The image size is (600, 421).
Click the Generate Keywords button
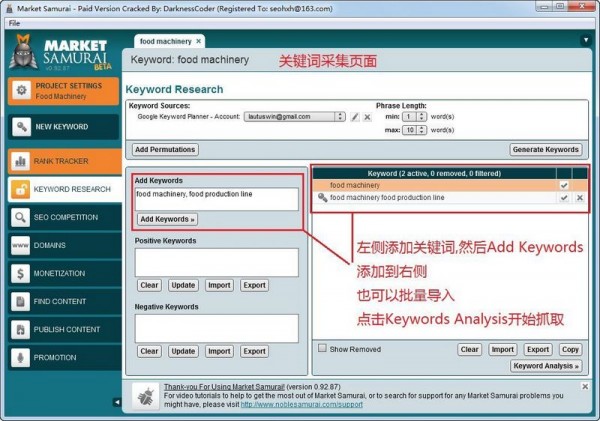[x=546, y=150]
